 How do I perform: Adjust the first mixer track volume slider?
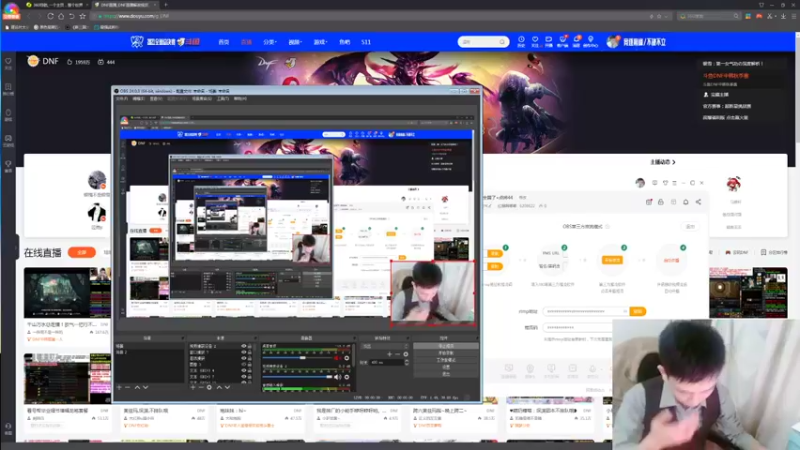pos(303,358)
